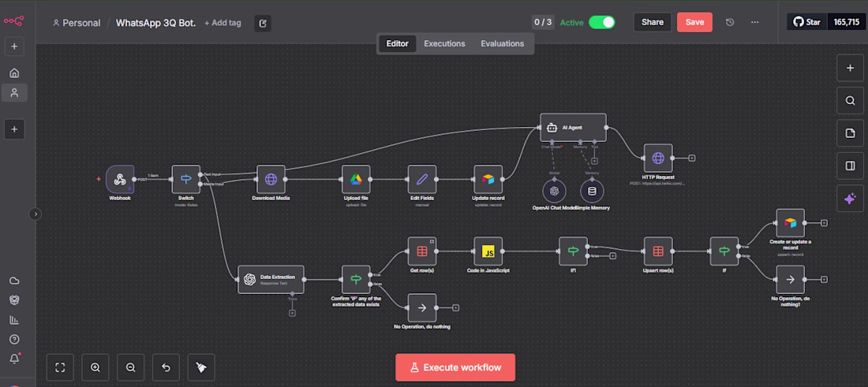Add a node after No Operation, do nothing
Image resolution: width=868 pixels, height=387 pixels.
coord(455,308)
